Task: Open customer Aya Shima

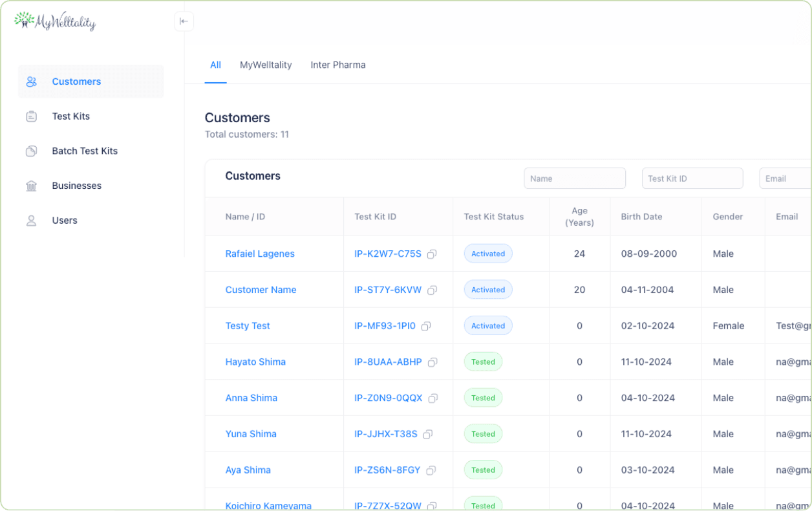Action: point(248,470)
